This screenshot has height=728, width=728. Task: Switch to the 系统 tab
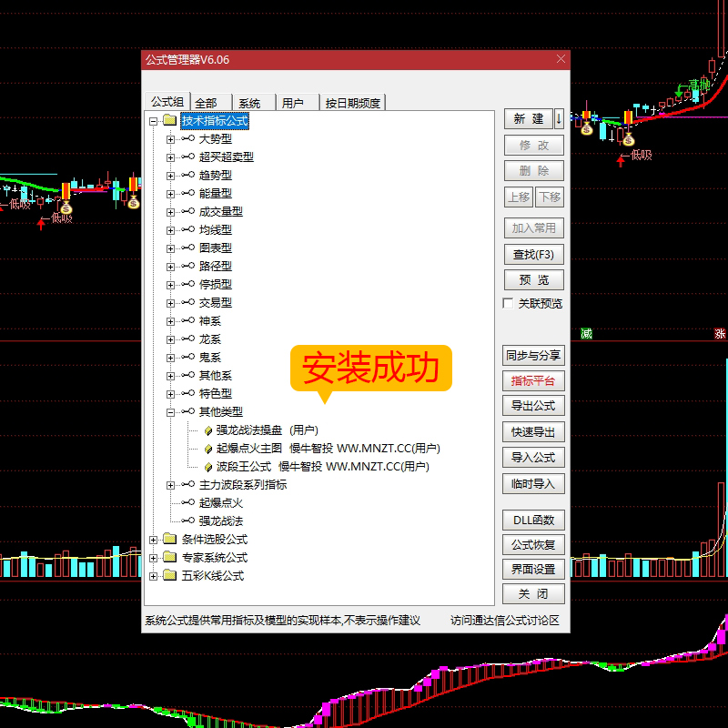pyautogui.click(x=254, y=103)
